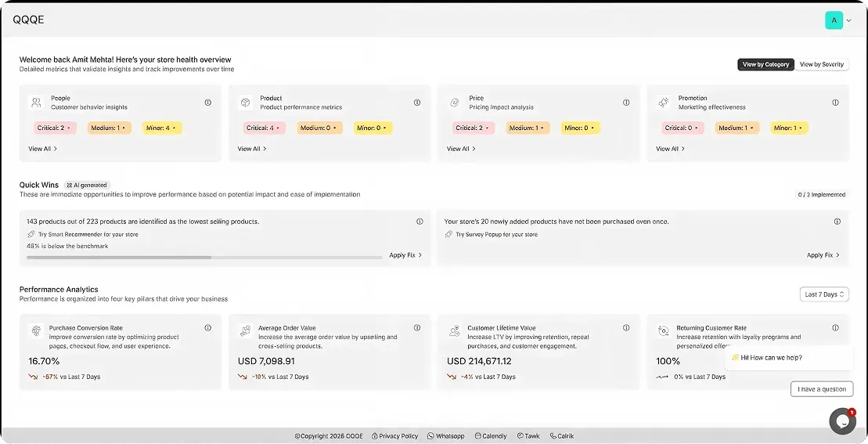Open info icon on Average Order Value
The height and width of the screenshot is (444, 868).
pos(417,328)
